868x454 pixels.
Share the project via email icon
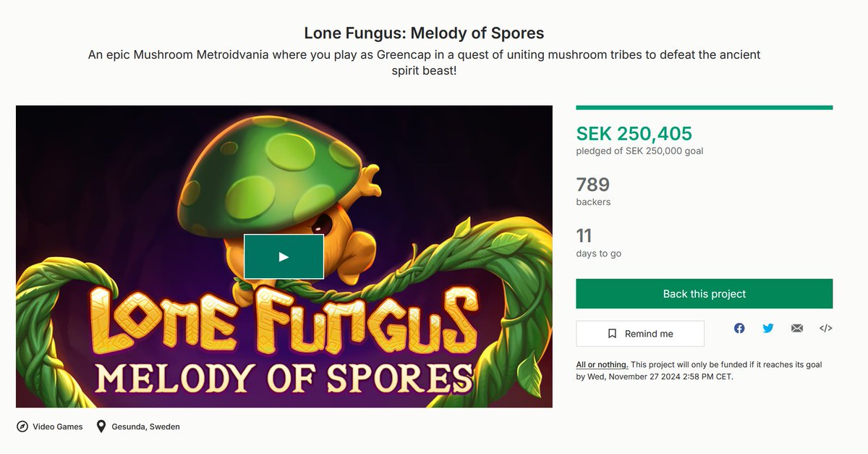tap(797, 328)
